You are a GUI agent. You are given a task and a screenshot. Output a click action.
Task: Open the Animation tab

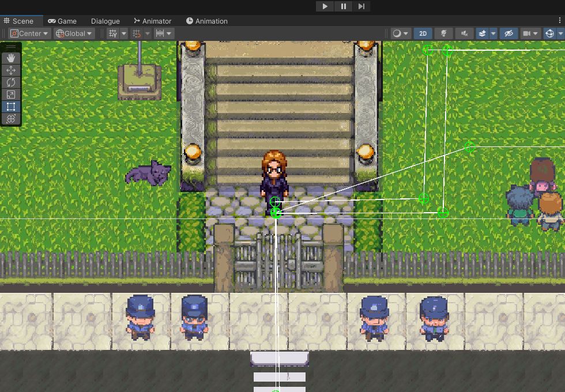tap(207, 21)
